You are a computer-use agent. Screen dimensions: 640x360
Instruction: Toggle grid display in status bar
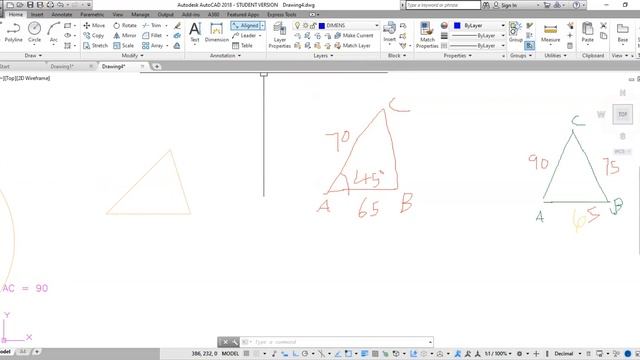point(247,353)
